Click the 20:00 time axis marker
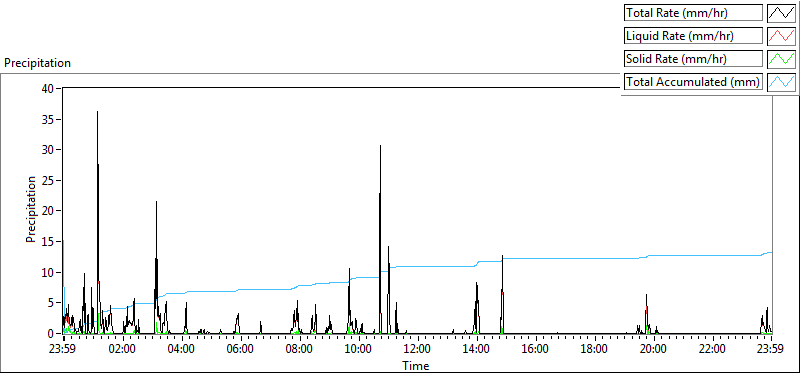 654,350
